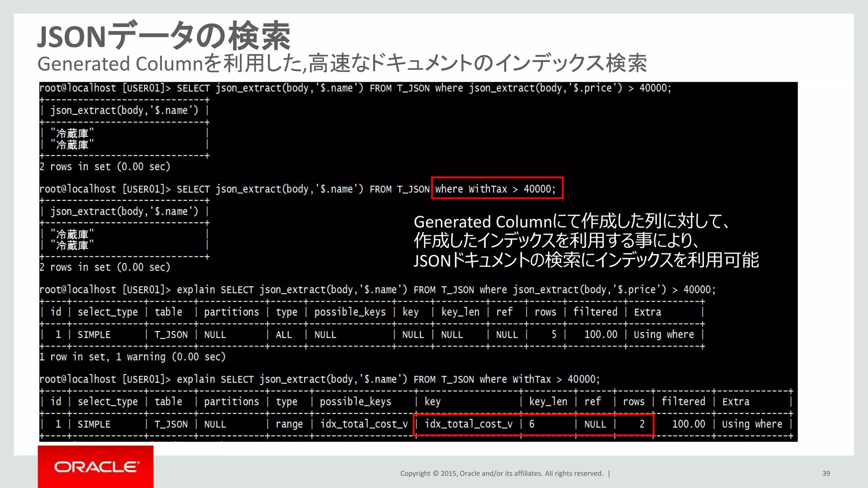Viewport: 868px width, 488px height.
Task: Click 'where WithTax > 40000;' in second query
Action: 495,189
